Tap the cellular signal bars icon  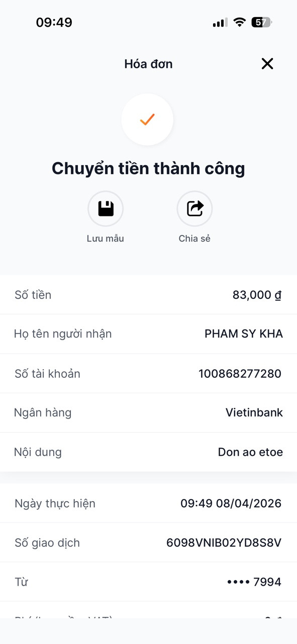click(220, 23)
